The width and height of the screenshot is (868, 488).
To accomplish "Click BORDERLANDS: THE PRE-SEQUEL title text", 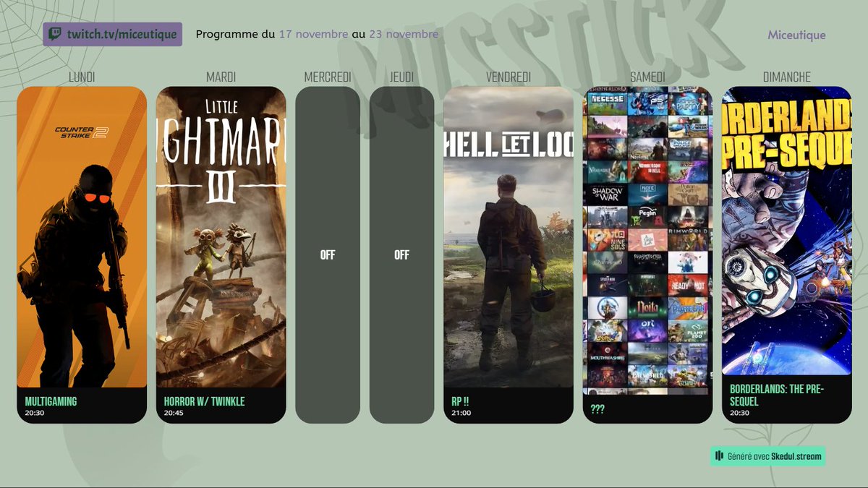I will click(777, 395).
